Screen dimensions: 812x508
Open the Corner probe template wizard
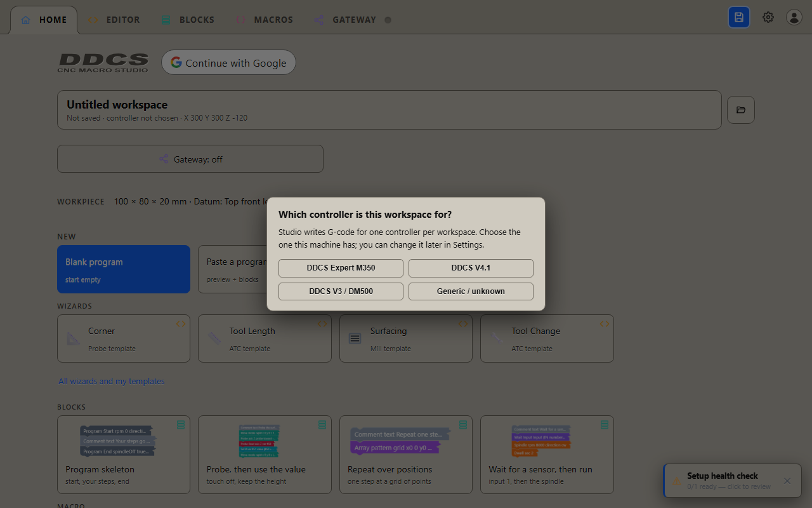point(124,338)
